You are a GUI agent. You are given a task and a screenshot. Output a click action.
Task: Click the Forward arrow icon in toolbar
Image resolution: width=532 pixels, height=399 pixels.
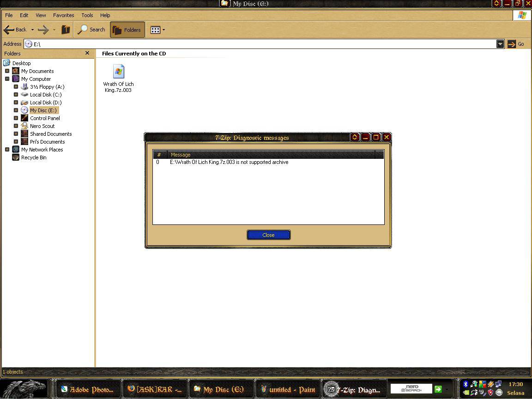pyautogui.click(x=43, y=30)
